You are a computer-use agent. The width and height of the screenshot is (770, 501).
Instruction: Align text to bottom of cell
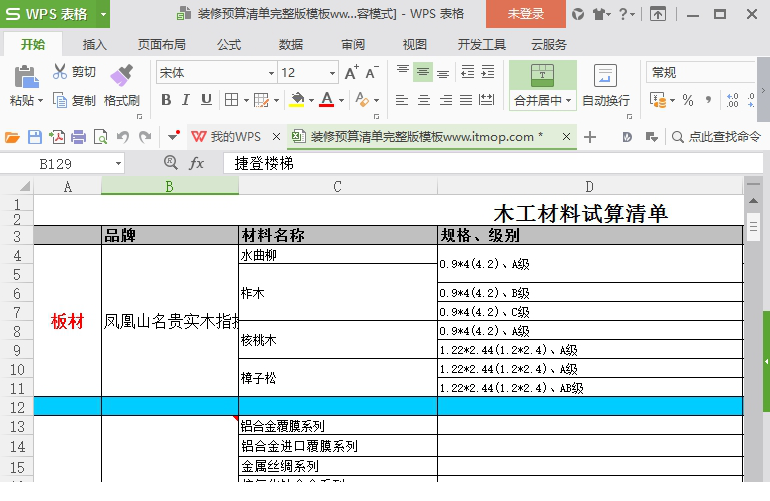[443, 73]
